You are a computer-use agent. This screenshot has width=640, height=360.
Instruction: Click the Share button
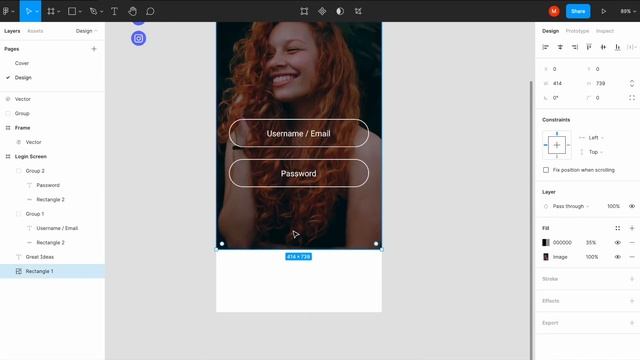click(578, 11)
